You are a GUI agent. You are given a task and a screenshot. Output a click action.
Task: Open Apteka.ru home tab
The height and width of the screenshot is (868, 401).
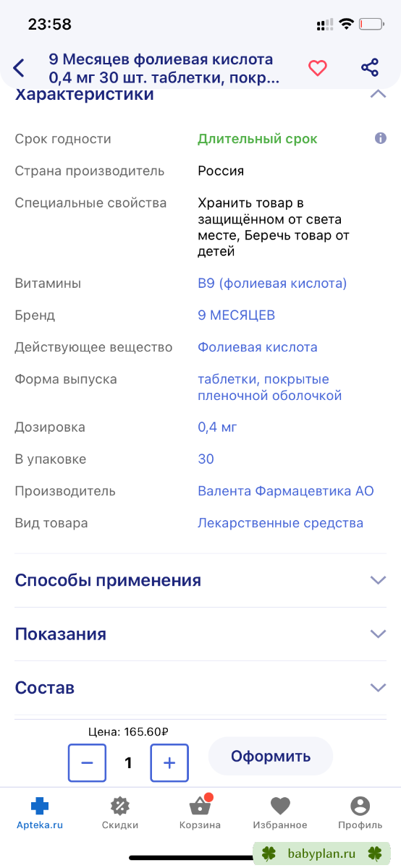coord(40,812)
